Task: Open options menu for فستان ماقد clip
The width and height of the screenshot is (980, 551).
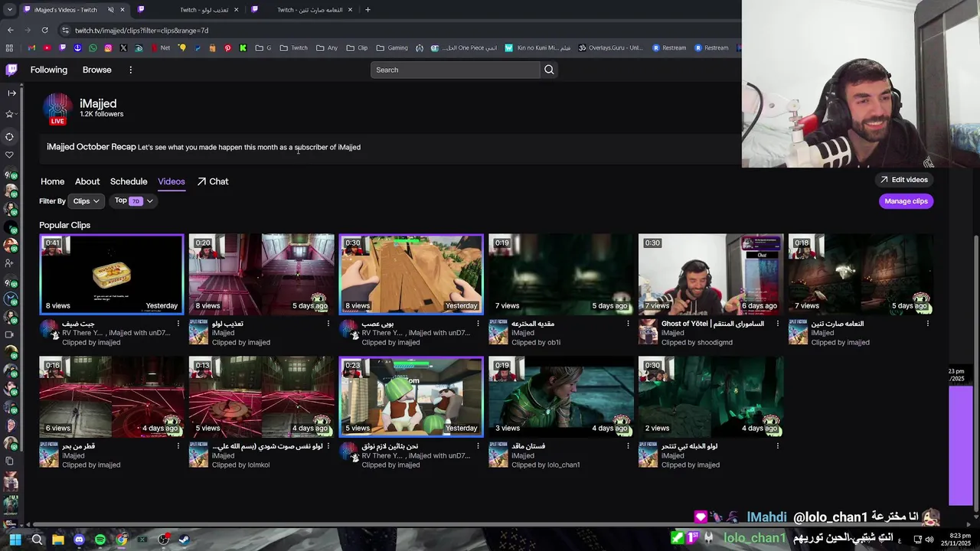Action: tap(628, 446)
